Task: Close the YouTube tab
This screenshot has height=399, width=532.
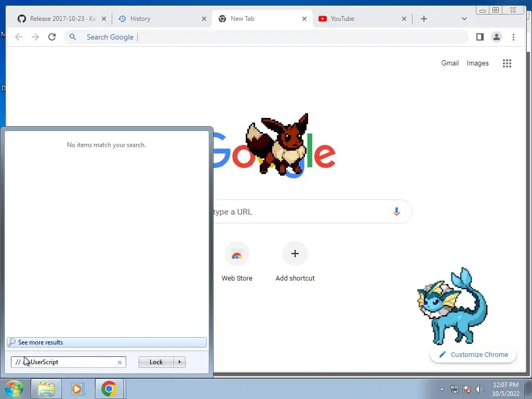Action: (x=404, y=19)
